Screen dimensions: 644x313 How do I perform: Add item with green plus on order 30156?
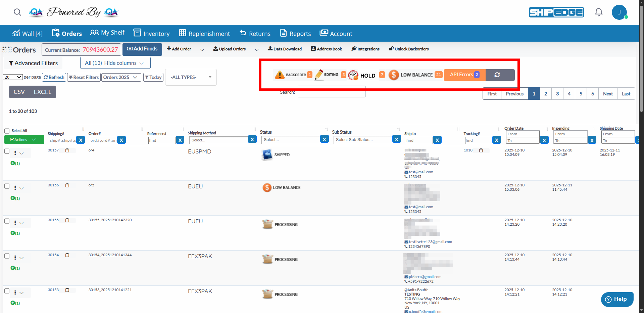click(x=13, y=198)
